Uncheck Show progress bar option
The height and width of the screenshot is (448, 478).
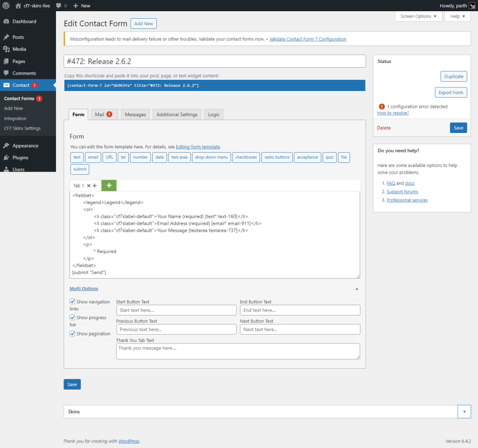[72, 318]
